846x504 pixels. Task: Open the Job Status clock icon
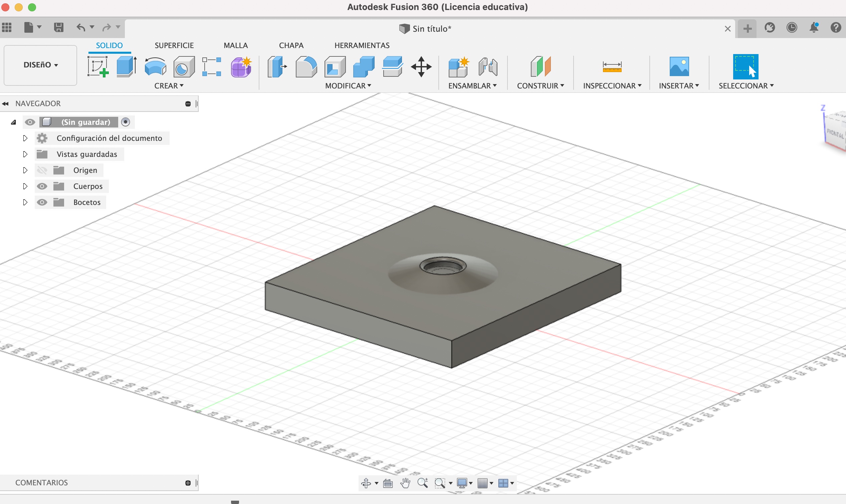pos(792,27)
